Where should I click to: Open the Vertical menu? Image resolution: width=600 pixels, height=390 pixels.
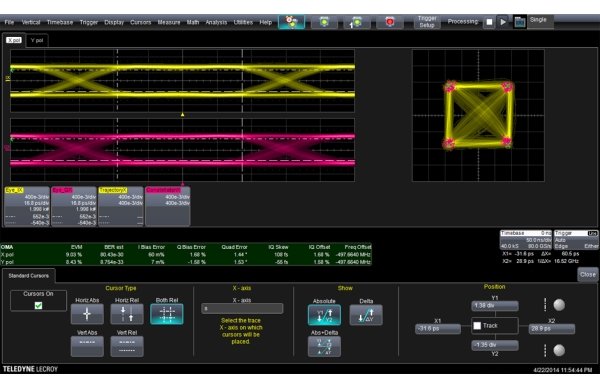pos(31,22)
